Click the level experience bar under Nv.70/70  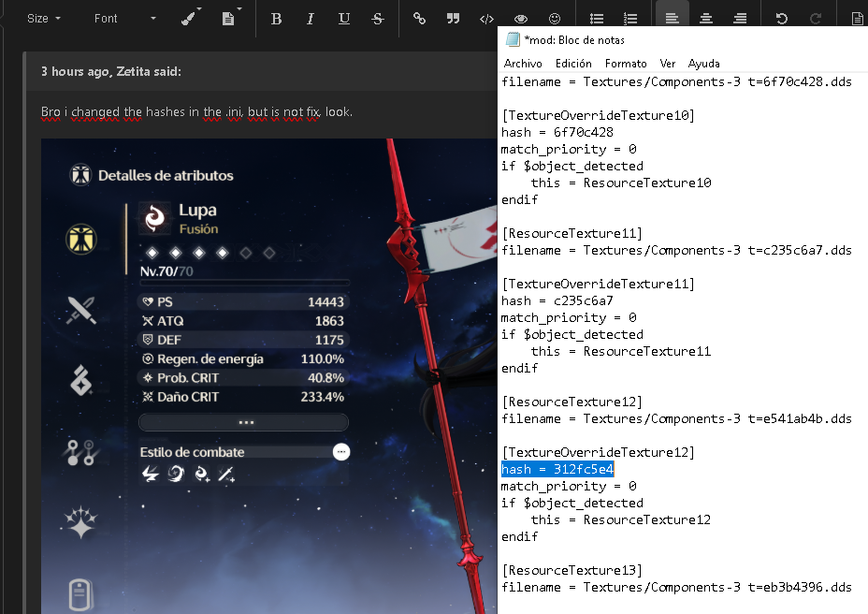pos(244,284)
